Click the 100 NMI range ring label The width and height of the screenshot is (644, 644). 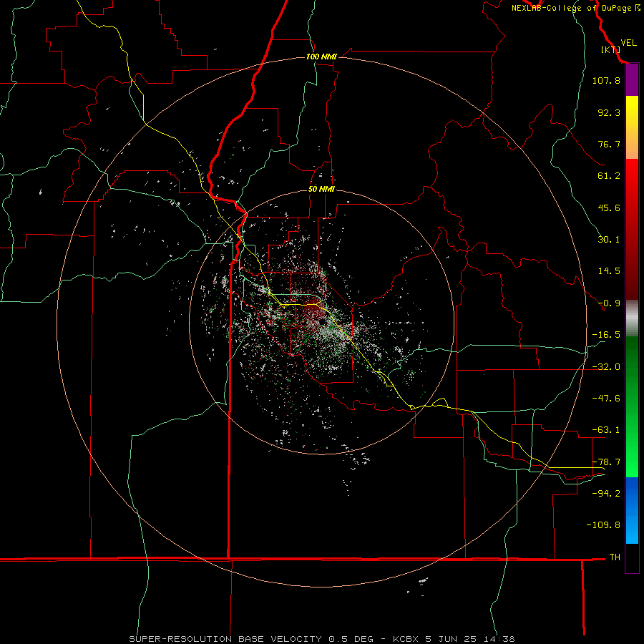pyautogui.click(x=321, y=57)
